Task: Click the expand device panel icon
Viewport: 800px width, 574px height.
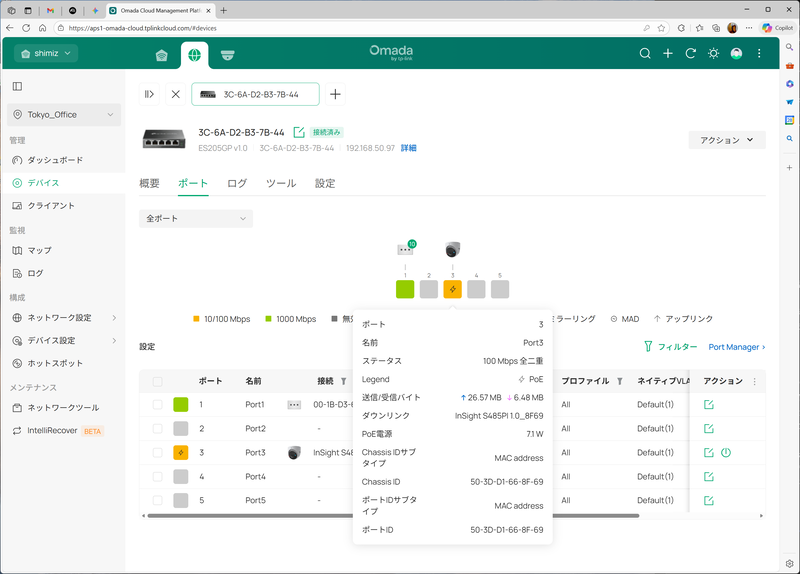Action: [149, 94]
